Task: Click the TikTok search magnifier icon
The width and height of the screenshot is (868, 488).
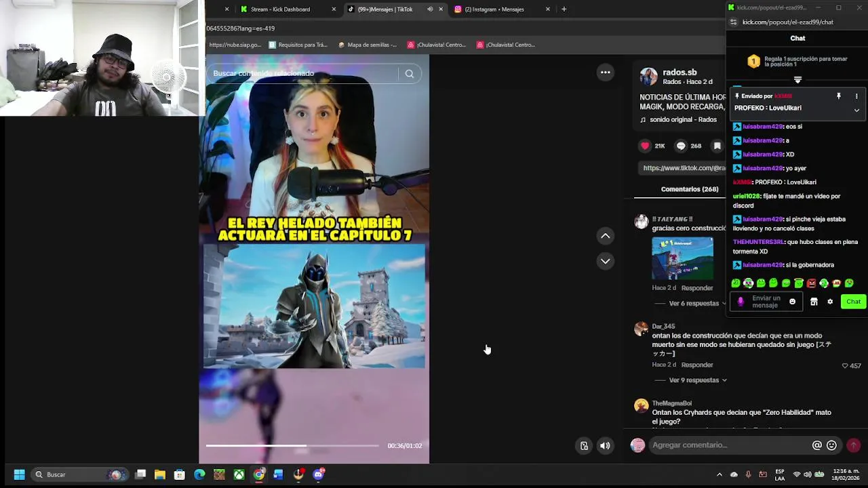Action: click(x=409, y=74)
